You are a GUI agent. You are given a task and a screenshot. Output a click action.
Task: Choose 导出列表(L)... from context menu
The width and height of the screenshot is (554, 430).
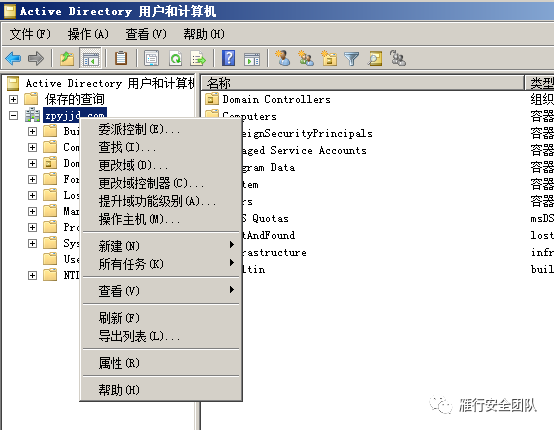click(x=161, y=336)
